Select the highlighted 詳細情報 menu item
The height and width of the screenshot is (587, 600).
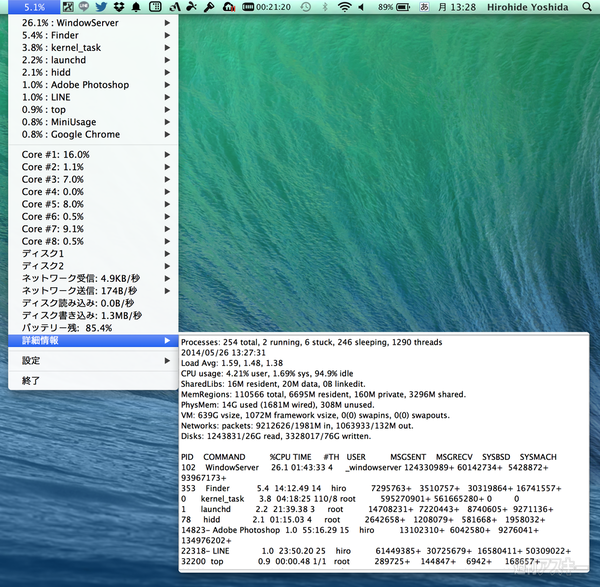[x=93, y=341]
